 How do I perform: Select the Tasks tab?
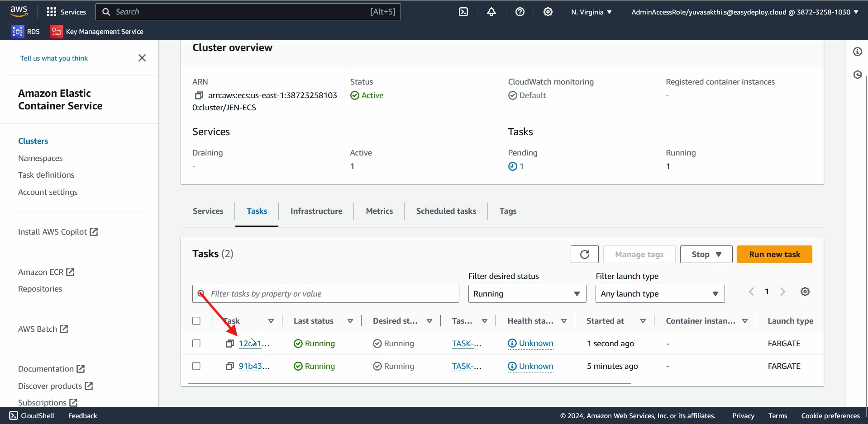point(257,211)
